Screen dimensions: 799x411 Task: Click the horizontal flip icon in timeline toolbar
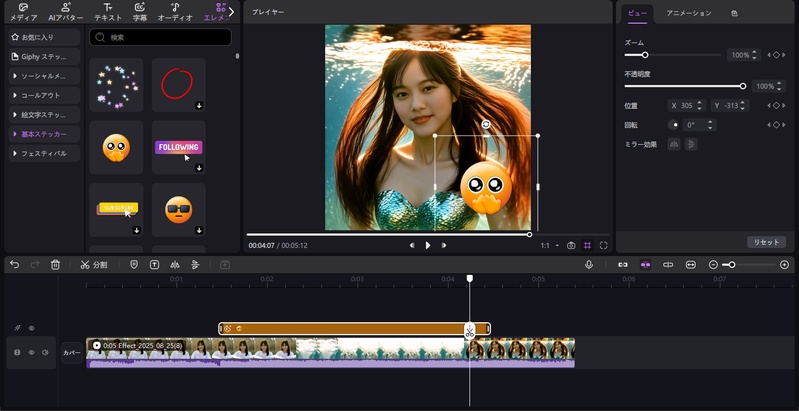click(175, 265)
